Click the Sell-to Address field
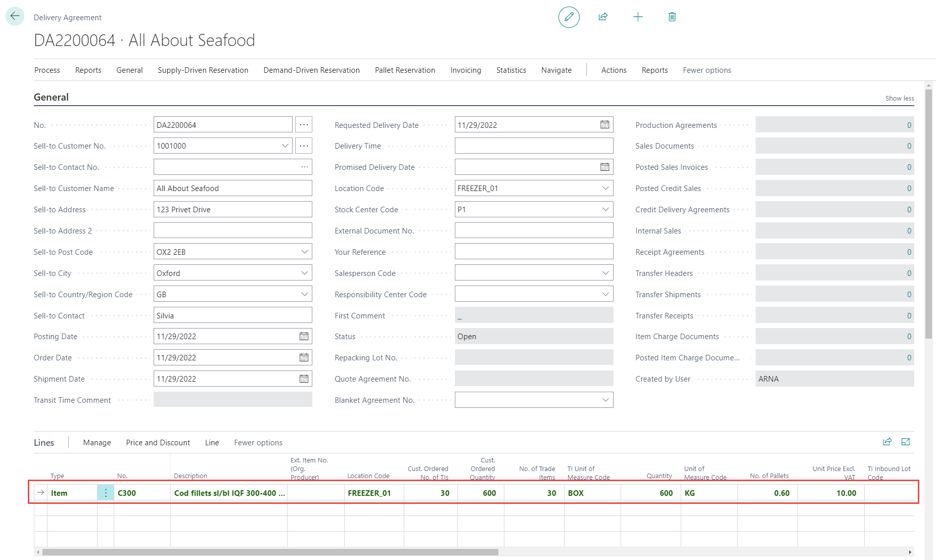Image resolution: width=936 pixels, height=560 pixels. pyautogui.click(x=232, y=209)
